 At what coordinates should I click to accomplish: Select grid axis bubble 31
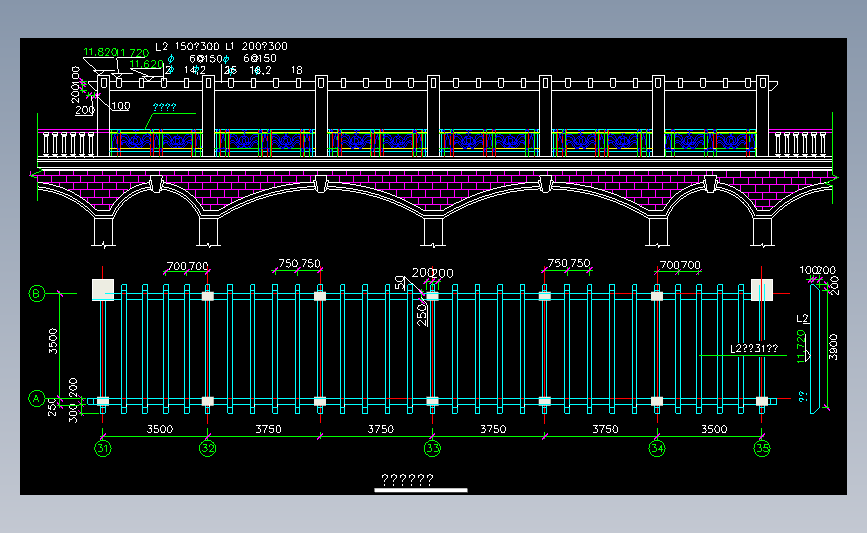pos(103,448)
